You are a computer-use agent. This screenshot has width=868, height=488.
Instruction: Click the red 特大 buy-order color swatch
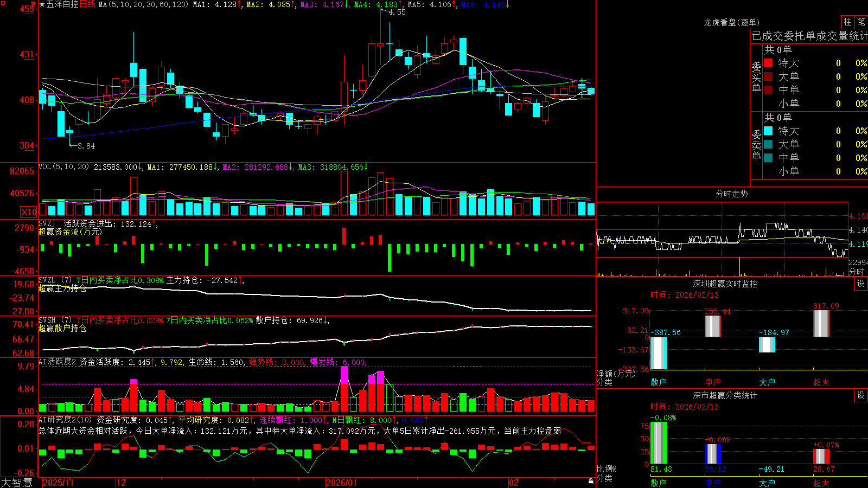coord(768,63)
